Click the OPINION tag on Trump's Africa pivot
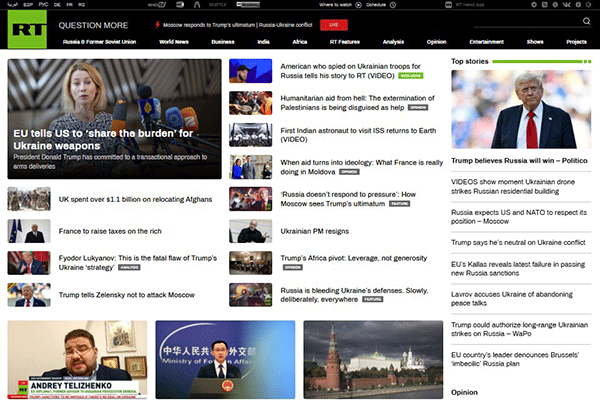 pos(293,267)
